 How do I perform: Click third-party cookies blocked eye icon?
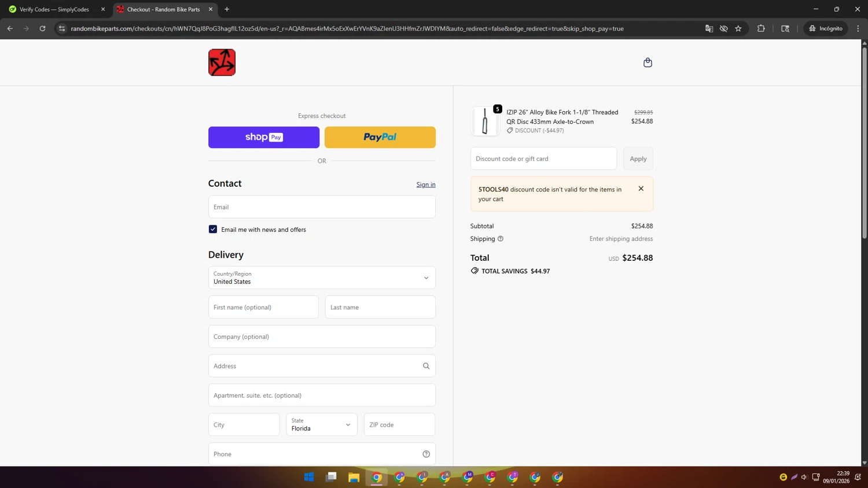723,28
